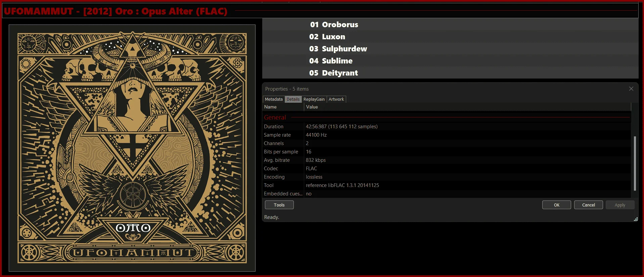This screenshot has width=644, height=277.
Task: Select track 02 Luxon
Action: click(450, 37)
